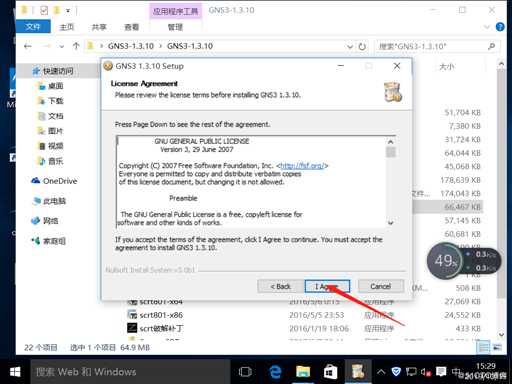512x384 pixels.
Task: Click the security shield tray icon
Action: pyautogui.click(x=396, y=371)
